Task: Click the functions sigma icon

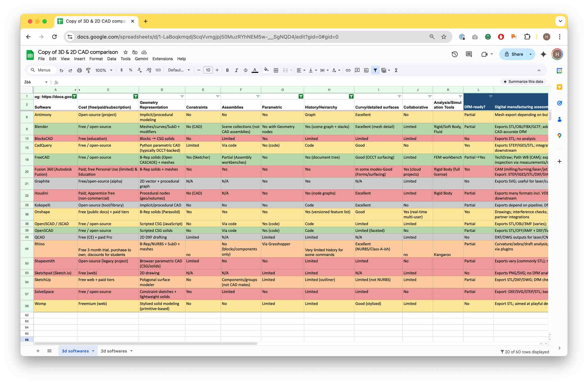Action: pos(396,70)
